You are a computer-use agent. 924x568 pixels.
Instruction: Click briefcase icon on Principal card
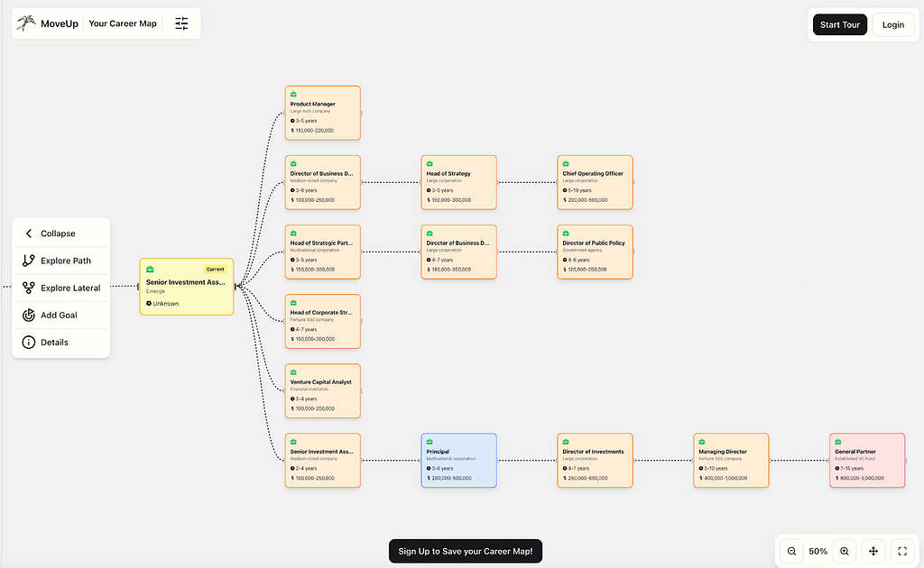point(430,442)
